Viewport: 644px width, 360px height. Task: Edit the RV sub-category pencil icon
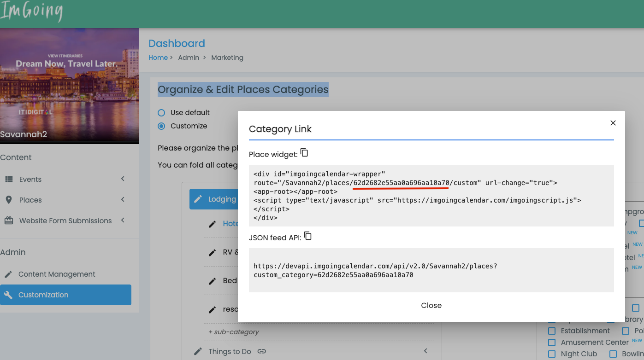[x=213, y=252]
